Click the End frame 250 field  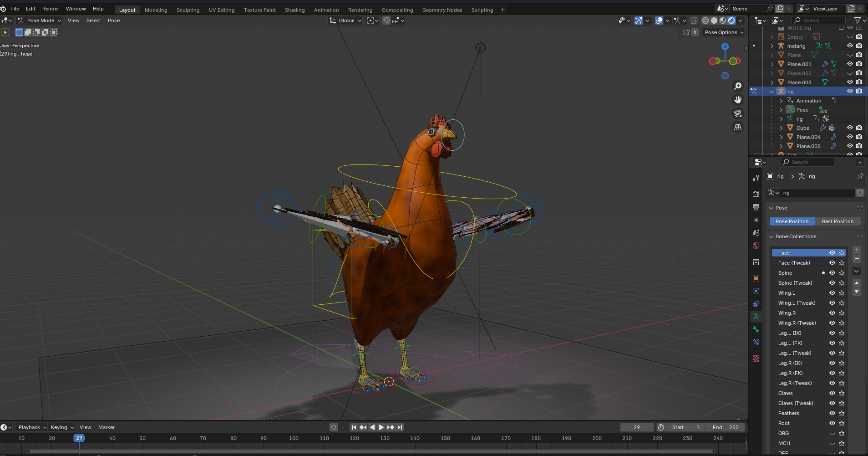point(726,427)
